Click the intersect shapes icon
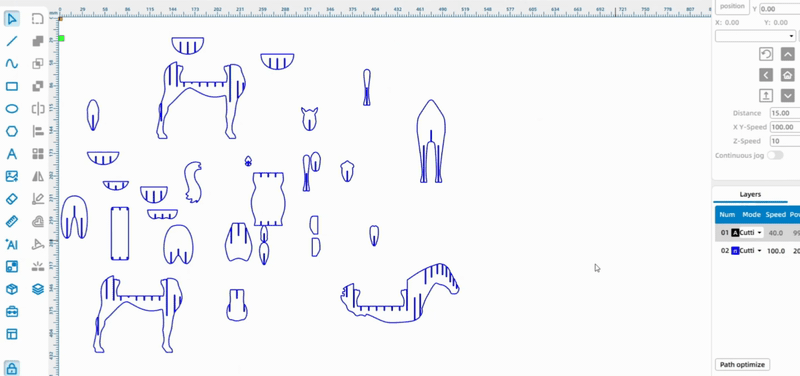Viewport: 800px width, 376px height. pyautogui.click(x=38, y=64)
